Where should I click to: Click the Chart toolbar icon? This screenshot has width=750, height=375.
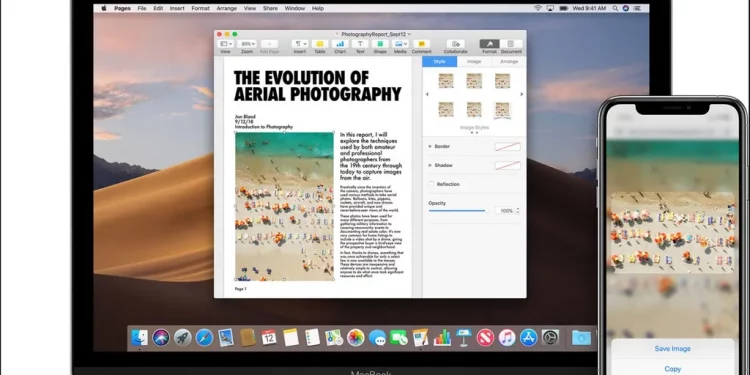[x=340, y=44]
